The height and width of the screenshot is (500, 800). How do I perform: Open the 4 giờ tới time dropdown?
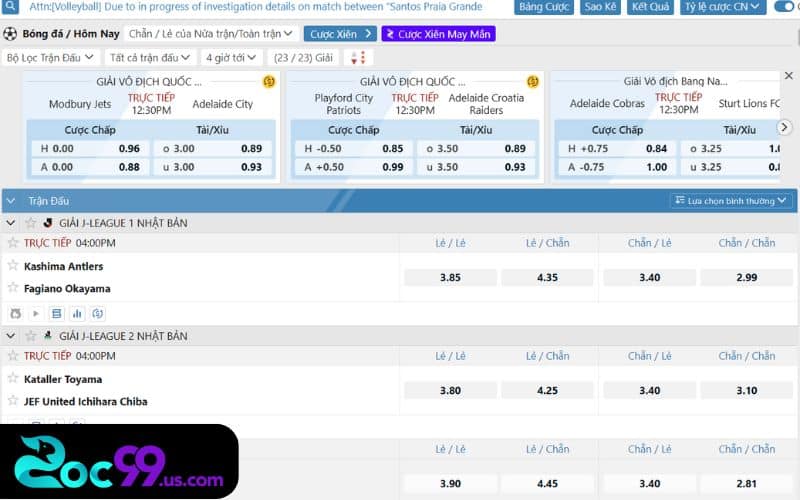click(231, 58)
